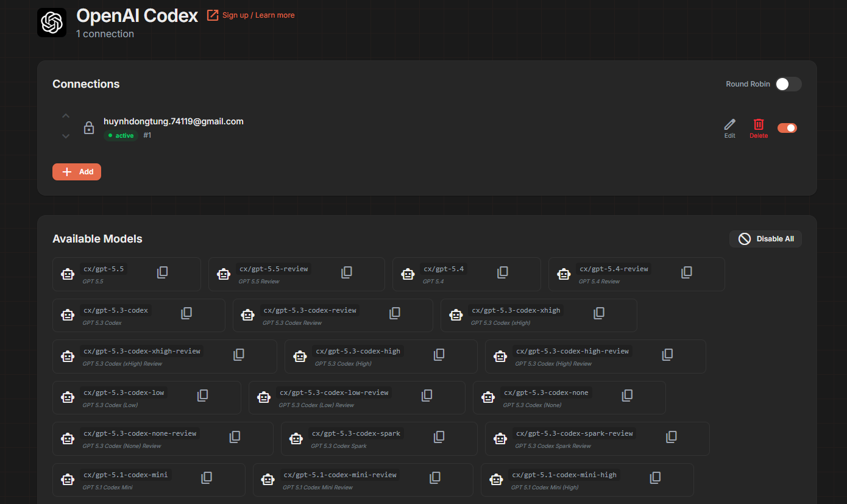847x504 pixels.
Task: Click the green active status badge
Action: [121, 135]
